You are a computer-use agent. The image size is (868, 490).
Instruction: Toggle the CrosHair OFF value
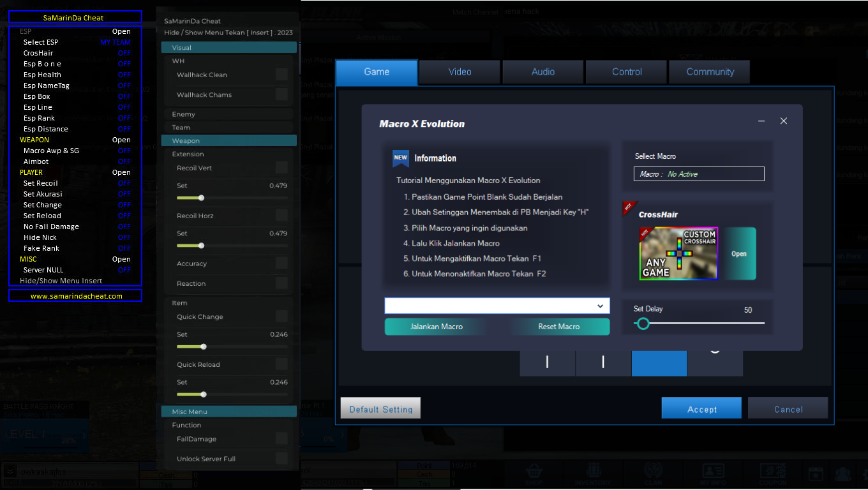(x=124, y=53)
